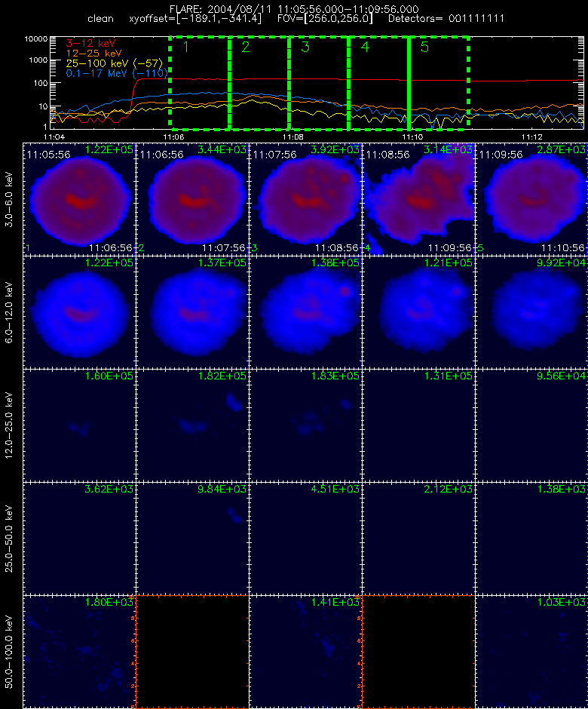This screenshot has height=709, width=588.
Task: Click the '6.0-12.0 keV' row label
Action: point(10,312)
